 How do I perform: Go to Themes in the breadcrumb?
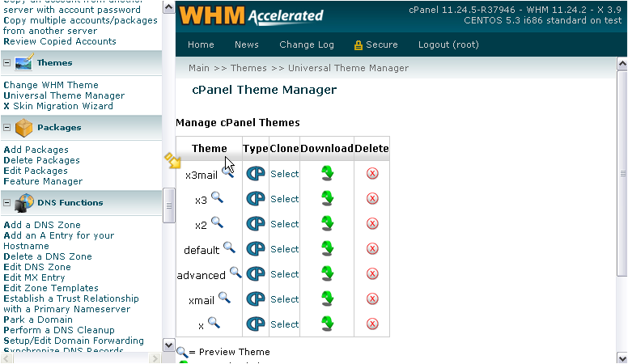248,68
